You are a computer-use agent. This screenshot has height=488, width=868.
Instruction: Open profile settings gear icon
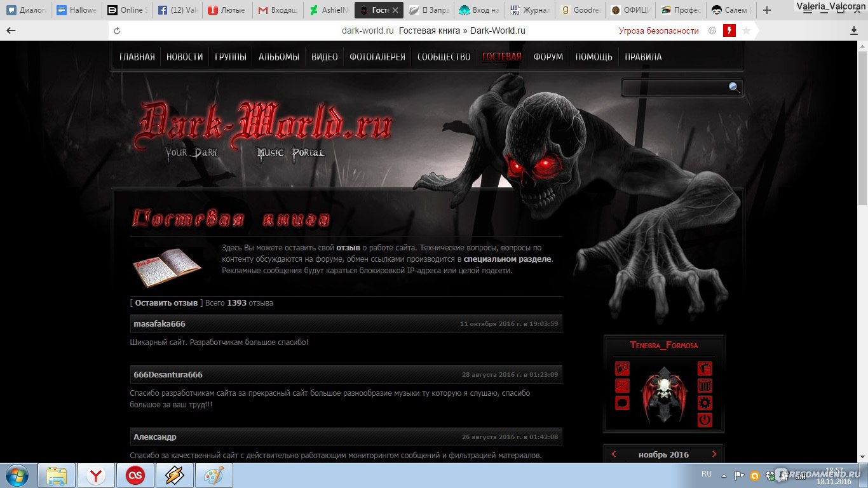coord(705,403)
